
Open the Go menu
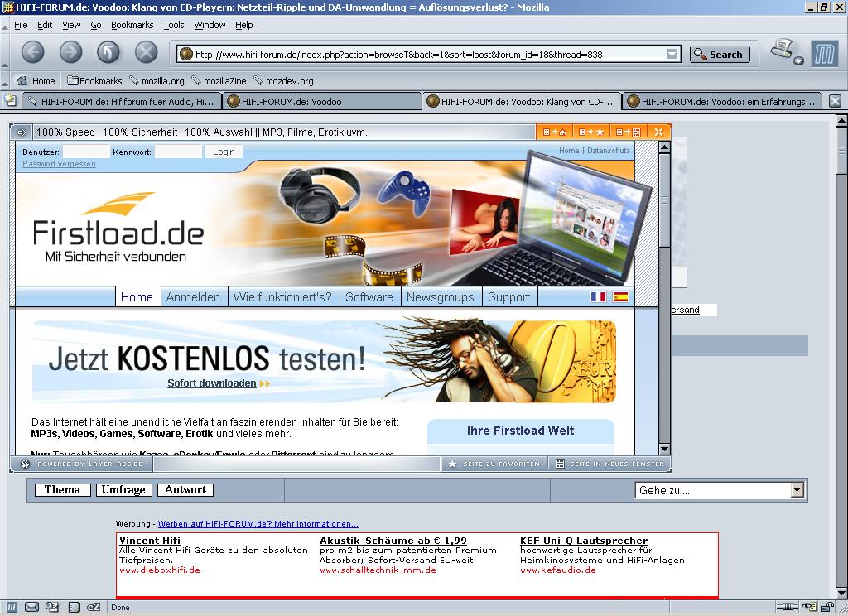pos(96,25)
